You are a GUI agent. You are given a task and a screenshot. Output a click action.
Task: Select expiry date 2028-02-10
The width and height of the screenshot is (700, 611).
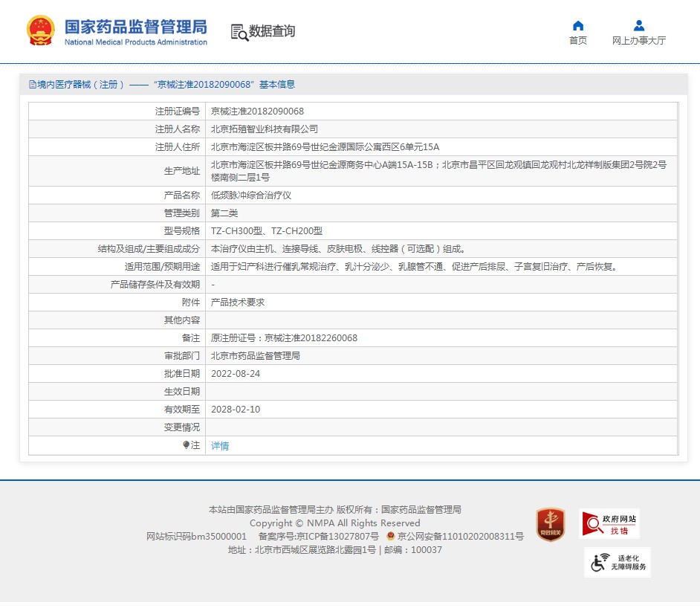236,410
